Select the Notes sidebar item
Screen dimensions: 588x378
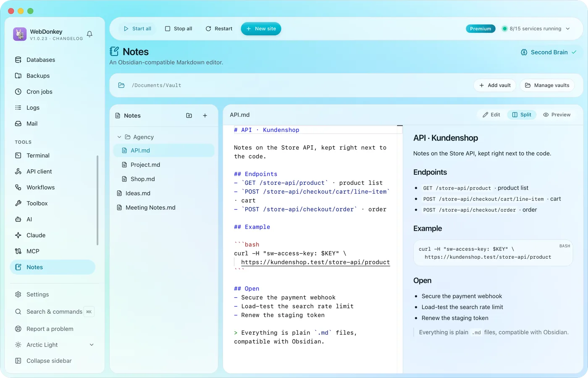coord(52,267)
